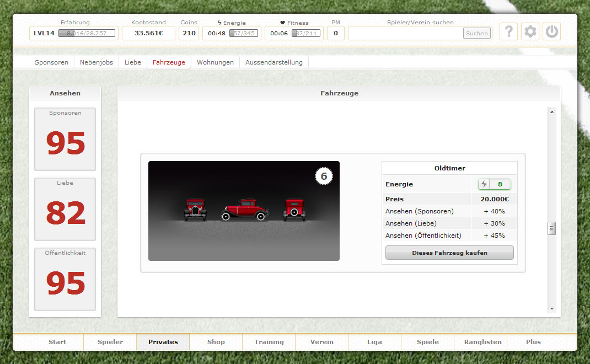590x364 pixels.
Task: Open the Wohnungen tab
Action: [215, 62]
